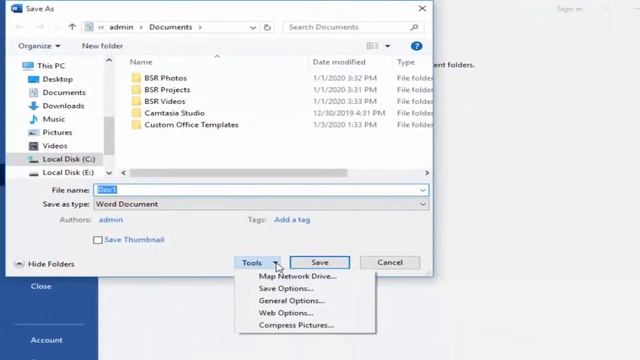Click the BSR Videos folder icon
The width and height of the screenshot is (640, 360).
point(136,101)
